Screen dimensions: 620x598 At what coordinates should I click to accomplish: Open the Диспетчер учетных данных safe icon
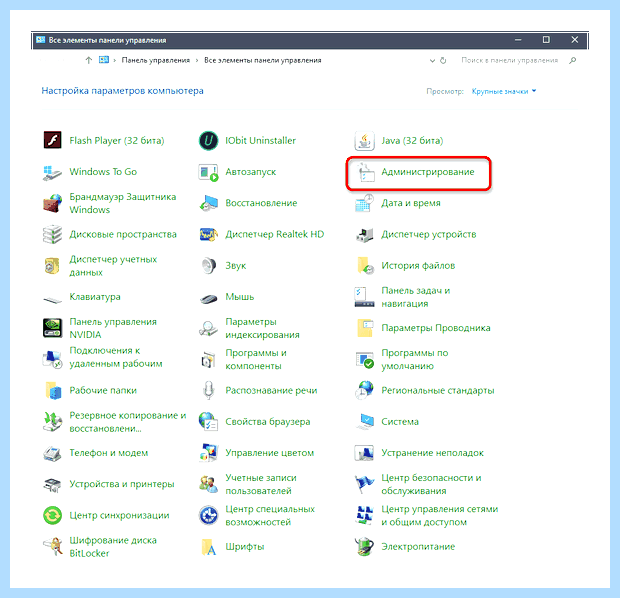point(53,266)
